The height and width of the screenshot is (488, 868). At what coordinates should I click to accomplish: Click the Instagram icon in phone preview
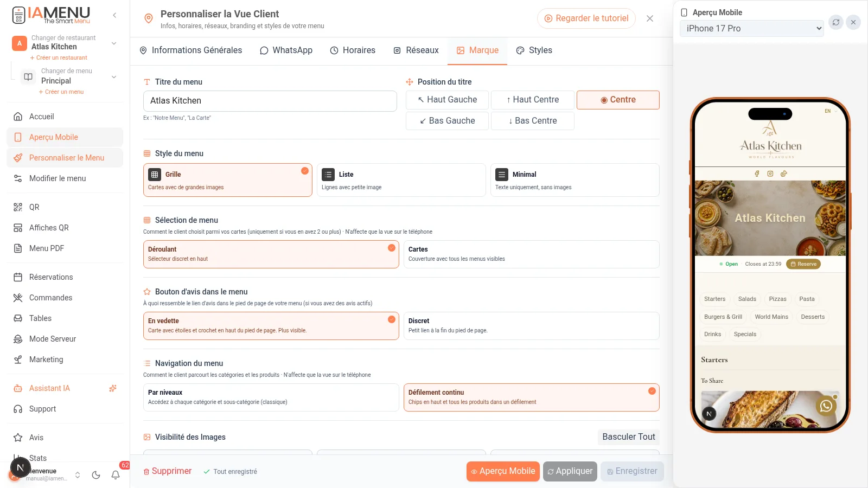770,174
